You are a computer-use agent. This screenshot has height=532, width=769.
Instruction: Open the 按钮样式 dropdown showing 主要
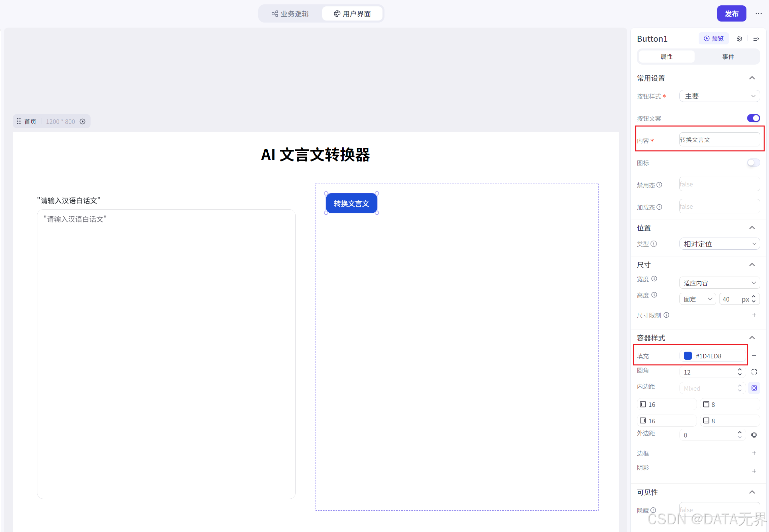tap(720, 96)
